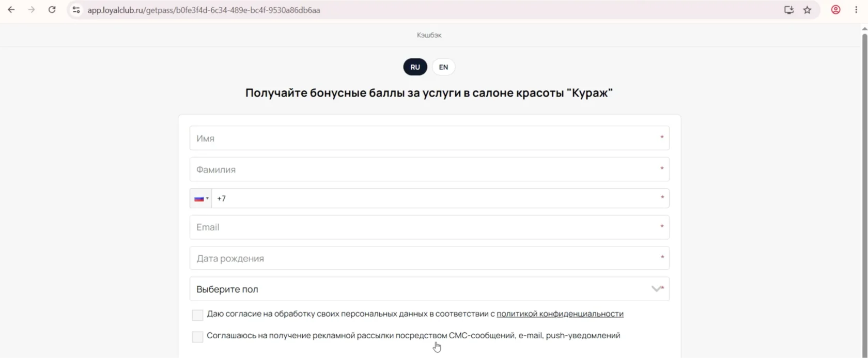Click the install app icon in address bar
Viewport: 868px width, 358px height.
click(x=788, y=10)
